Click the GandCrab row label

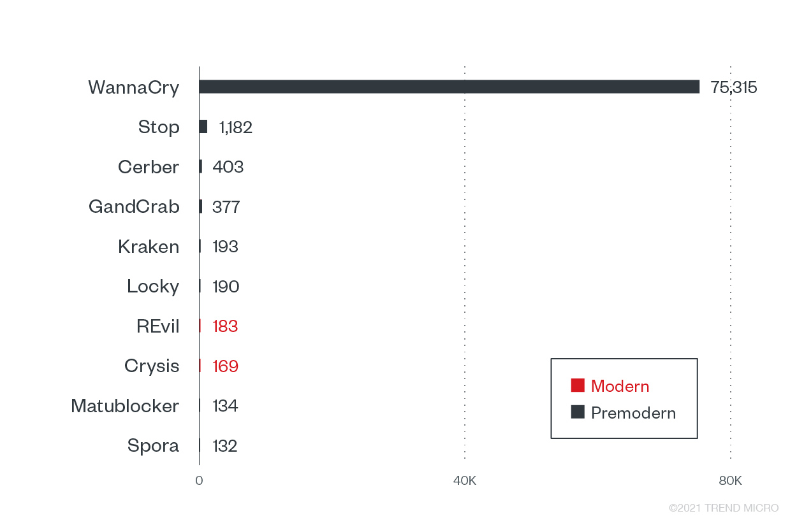pos(134,207)
